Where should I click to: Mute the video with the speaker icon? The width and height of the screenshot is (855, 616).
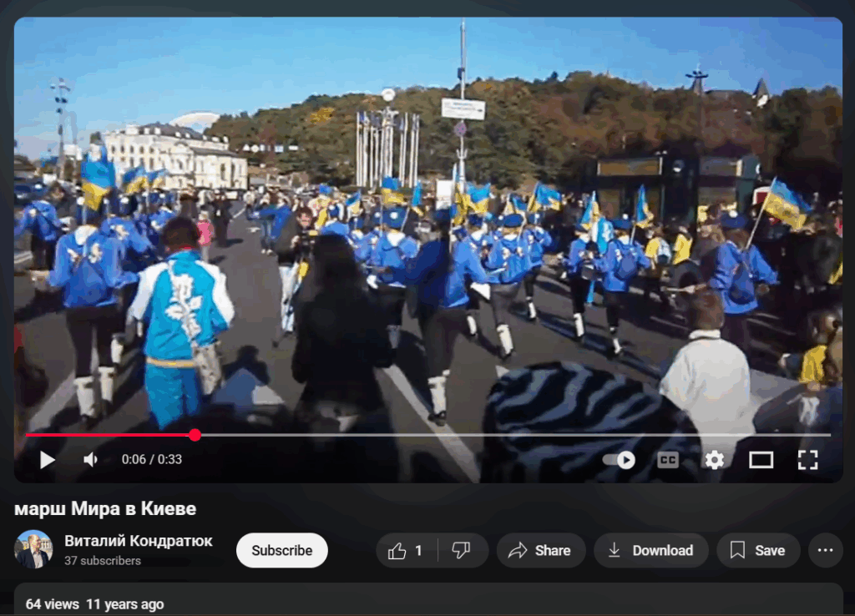(x=90, y=460)
